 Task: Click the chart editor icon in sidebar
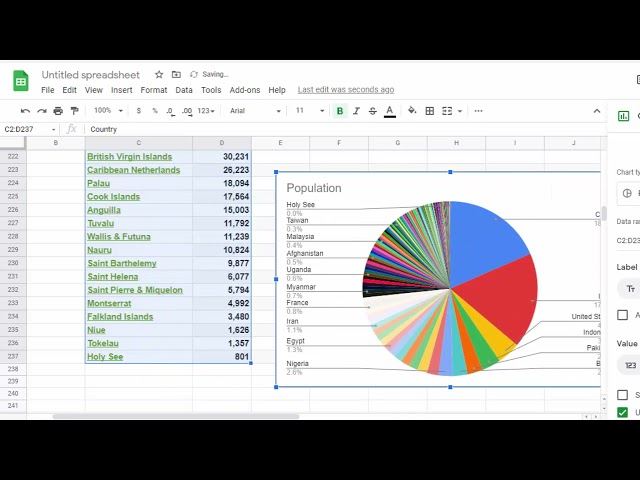coord(623,116)
